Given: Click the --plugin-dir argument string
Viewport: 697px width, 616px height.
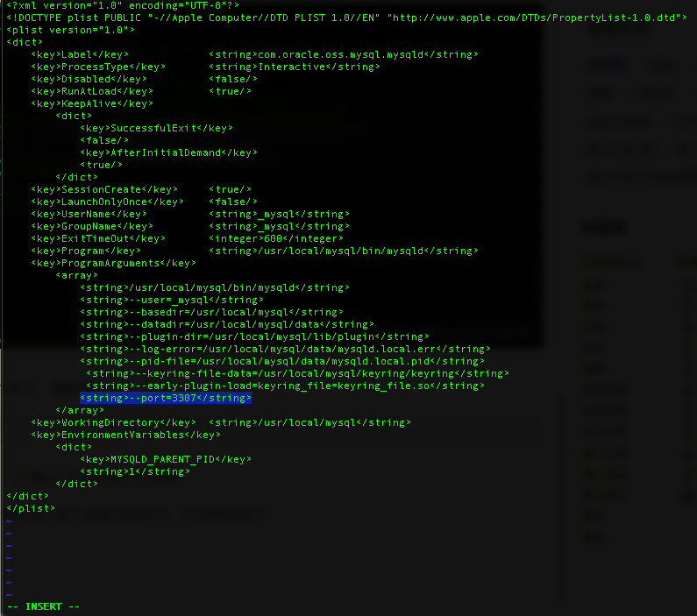Looking at the screenshot, I should [x=255, y=337].
